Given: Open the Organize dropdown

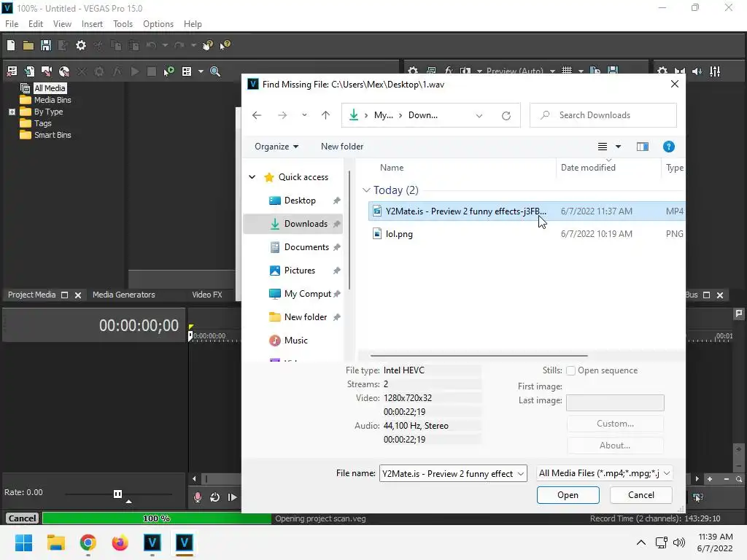Looking at the screenshot, I should [x=276, y=147].
